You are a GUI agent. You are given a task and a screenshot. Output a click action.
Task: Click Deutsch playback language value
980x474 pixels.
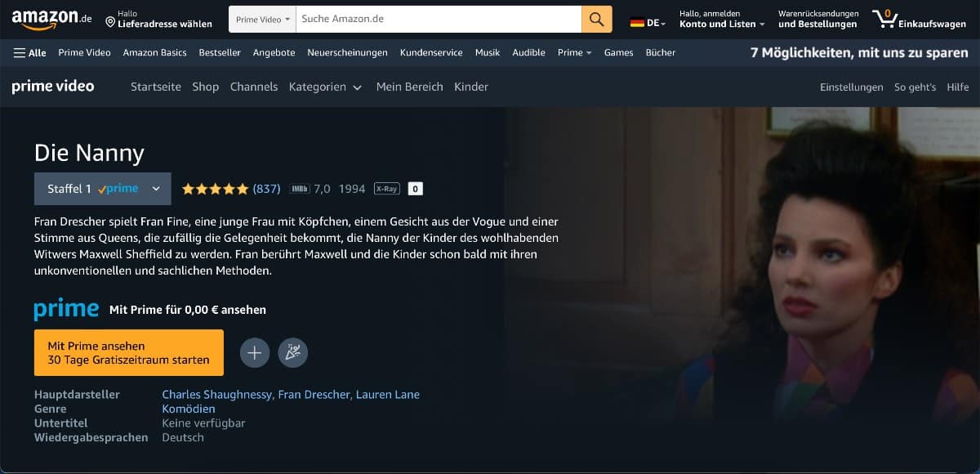183,437
